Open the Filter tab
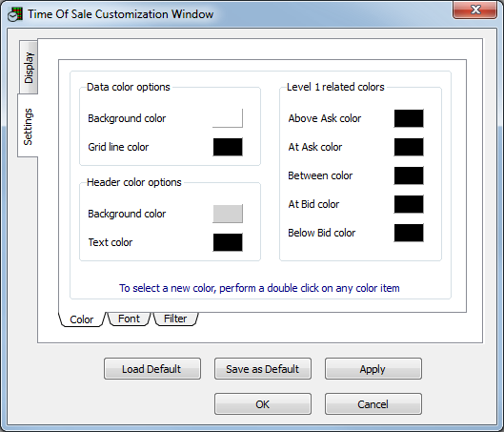This screenshot has width=504, height=432. point(175,319)
